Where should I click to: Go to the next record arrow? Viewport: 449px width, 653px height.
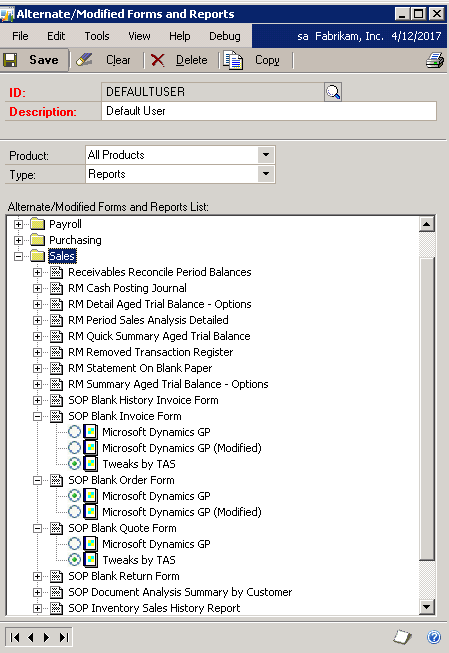pos(47,637)
